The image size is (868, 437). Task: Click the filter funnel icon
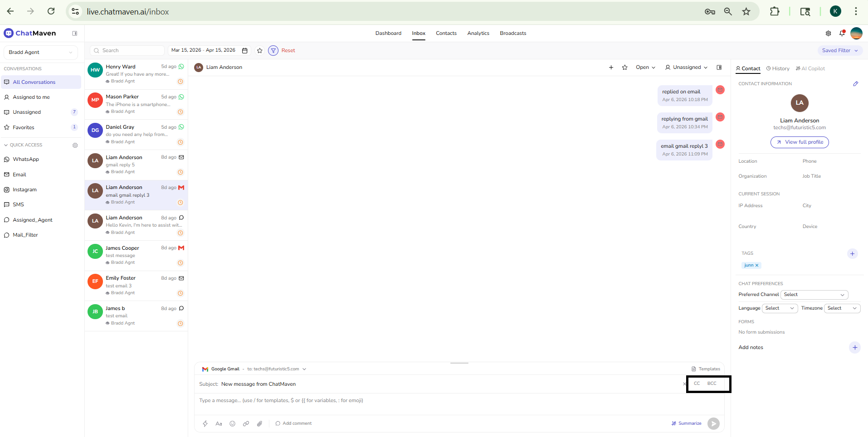(x=273, y=50)
